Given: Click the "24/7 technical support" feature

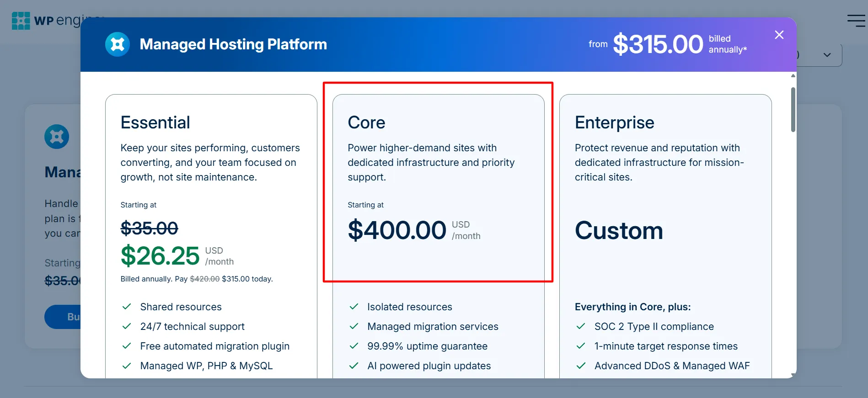Looking at the screenshot, I should click(192, 326).
